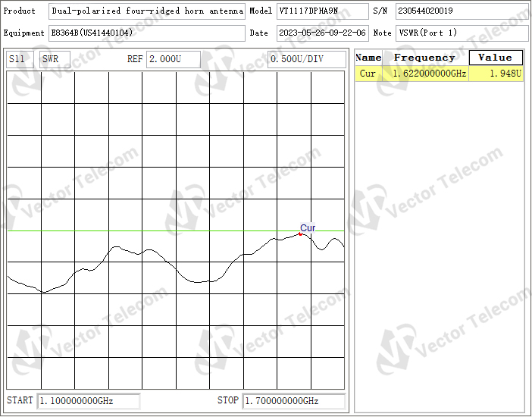The height and width of the screenshot is (417, 532).
Task: Click the Date label
Action: pyautogui.click(x=259, y=33)
